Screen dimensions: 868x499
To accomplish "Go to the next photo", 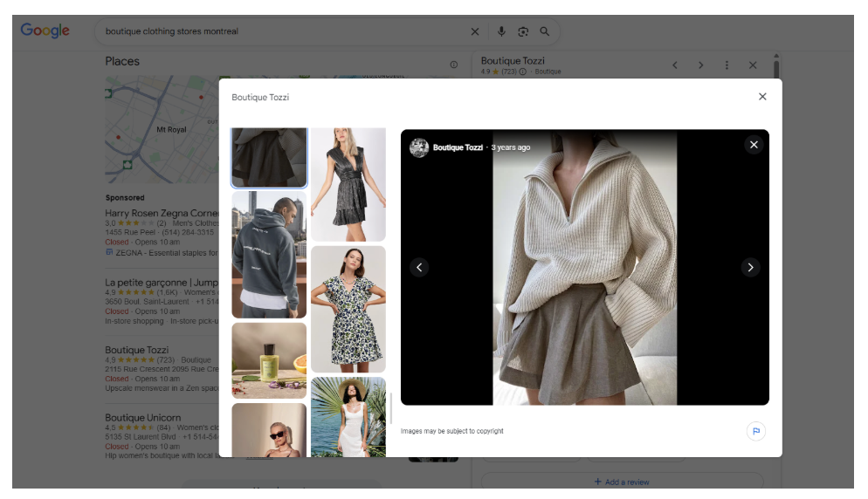I will click(x=750, y=268).
